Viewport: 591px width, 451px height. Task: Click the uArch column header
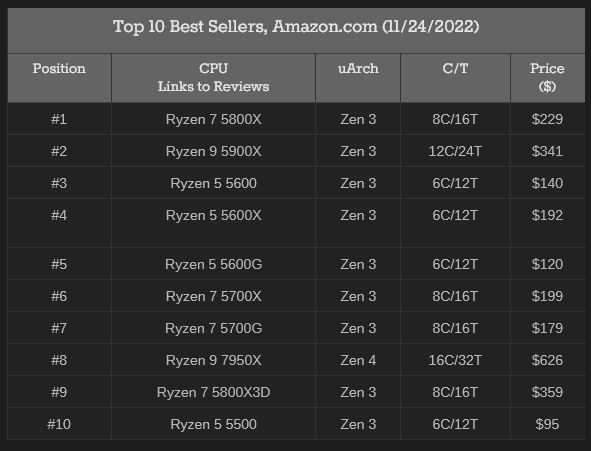click(x=358, y=69)
